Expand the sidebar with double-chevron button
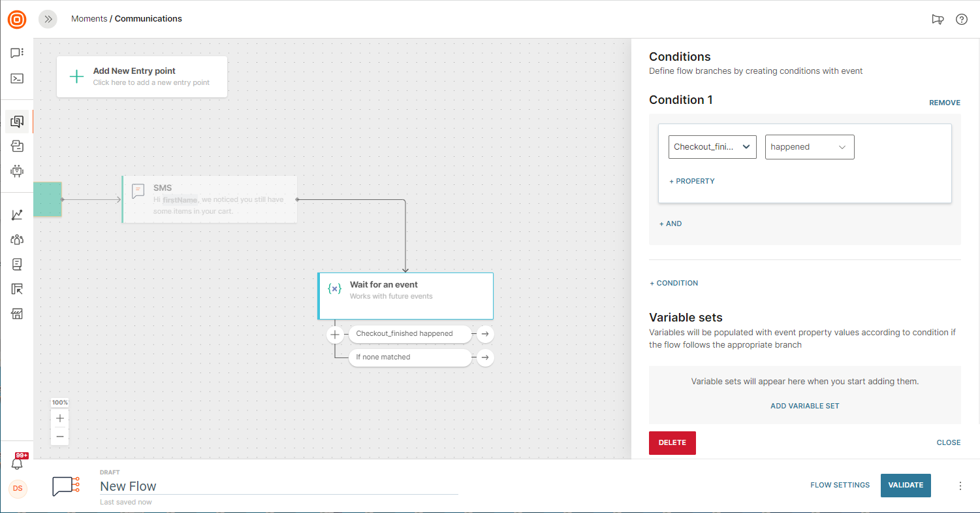Screen dimensions: 980x513 click(48, 20)
